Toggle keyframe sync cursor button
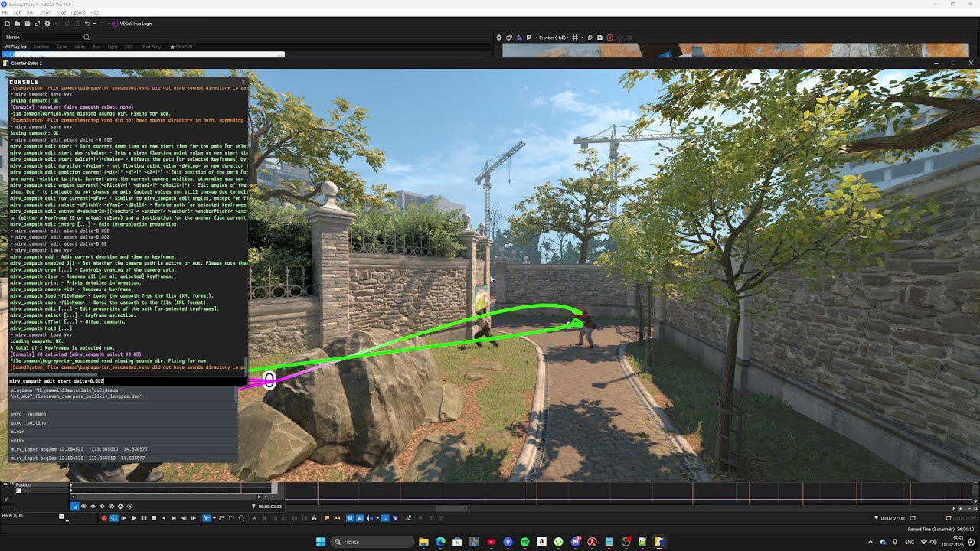This screenshot has width=980, height=551. coord(74,506)
